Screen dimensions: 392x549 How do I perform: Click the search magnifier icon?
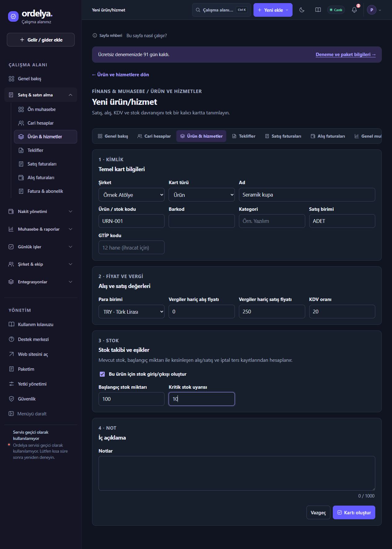pos(198,10)
